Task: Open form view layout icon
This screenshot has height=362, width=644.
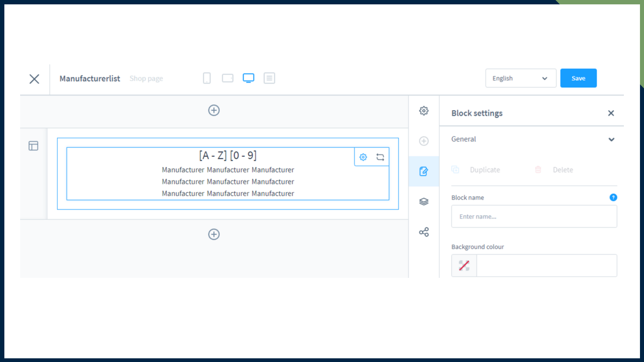Action: pyautogui.click(x=269, y=78)
